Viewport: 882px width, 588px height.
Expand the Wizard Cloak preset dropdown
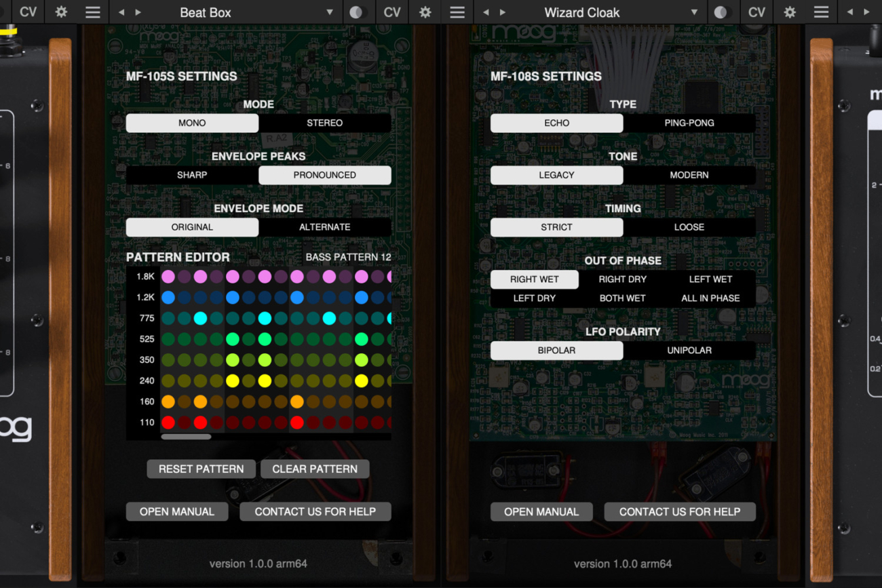[x=693, y=12]
